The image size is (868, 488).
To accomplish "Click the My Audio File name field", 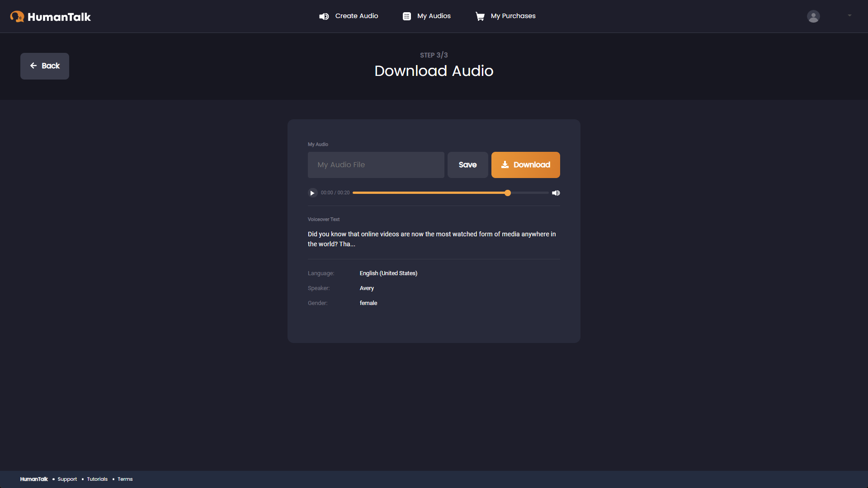I will coord(376,164).
